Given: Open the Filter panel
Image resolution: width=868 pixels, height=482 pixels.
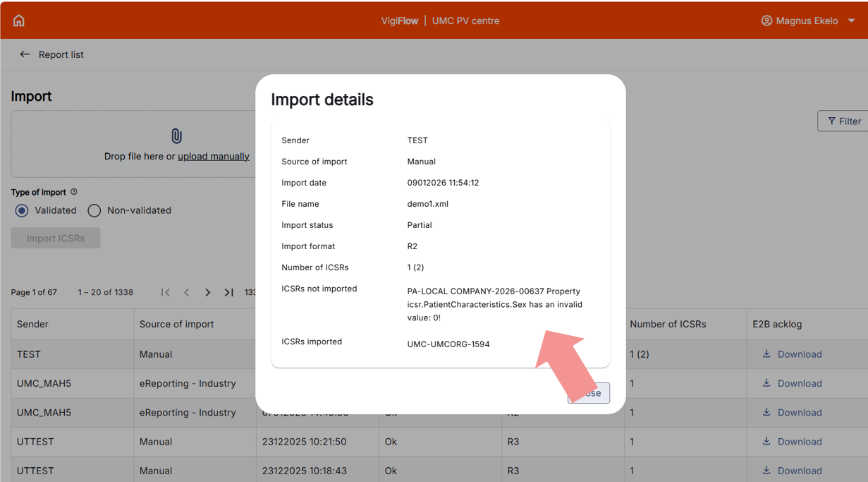Looking at the screenshot, I should pos(844,121).
